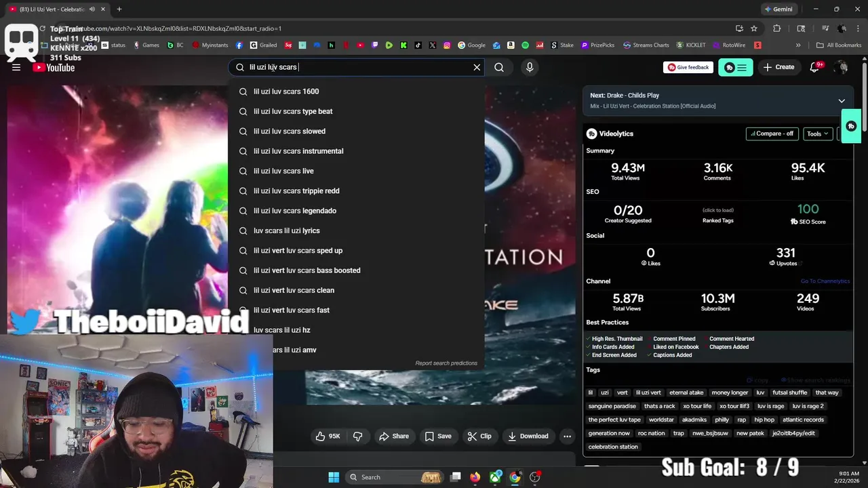Choose suggestion 'lil uzi luv scars legendado'
Viewport: 868px width, 488px height.
click(357, 211)
